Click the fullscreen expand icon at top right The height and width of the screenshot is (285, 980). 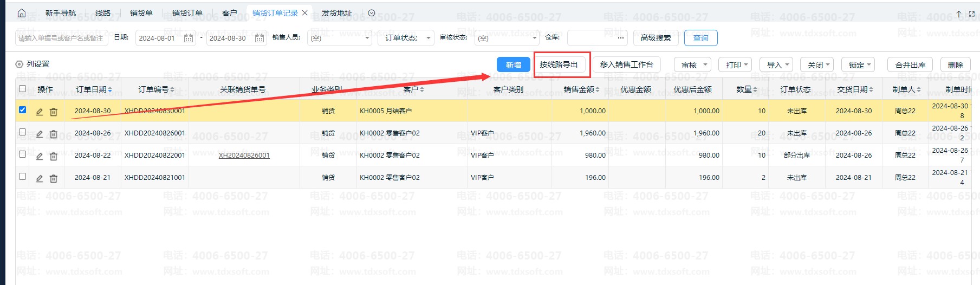(x=972, y=14)
